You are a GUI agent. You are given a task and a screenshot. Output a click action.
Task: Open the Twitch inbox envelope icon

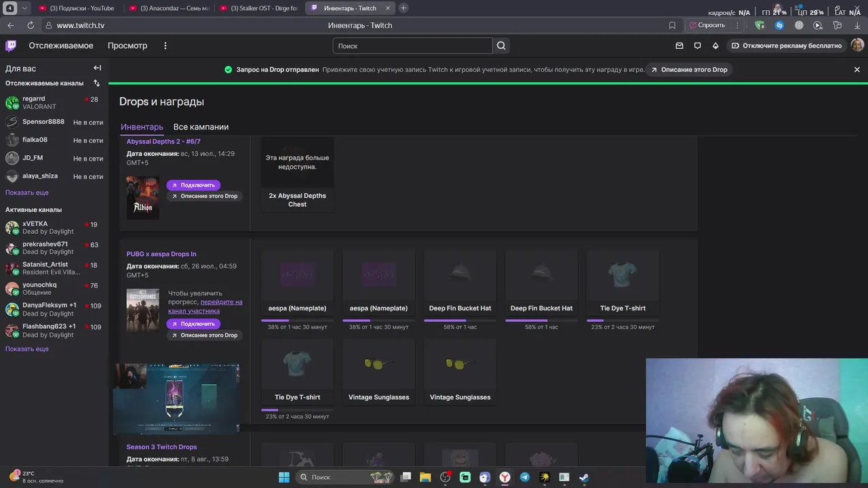point(679,45)
